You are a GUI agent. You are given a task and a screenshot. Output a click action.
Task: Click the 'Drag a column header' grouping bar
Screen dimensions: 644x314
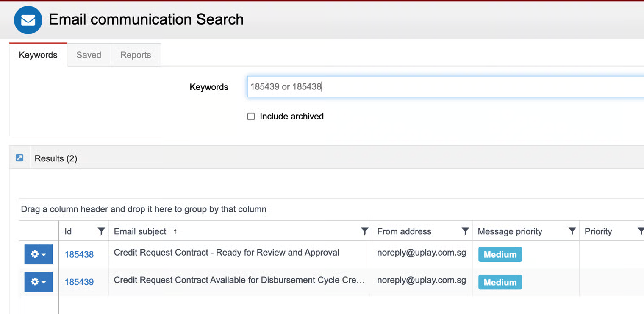331,209
